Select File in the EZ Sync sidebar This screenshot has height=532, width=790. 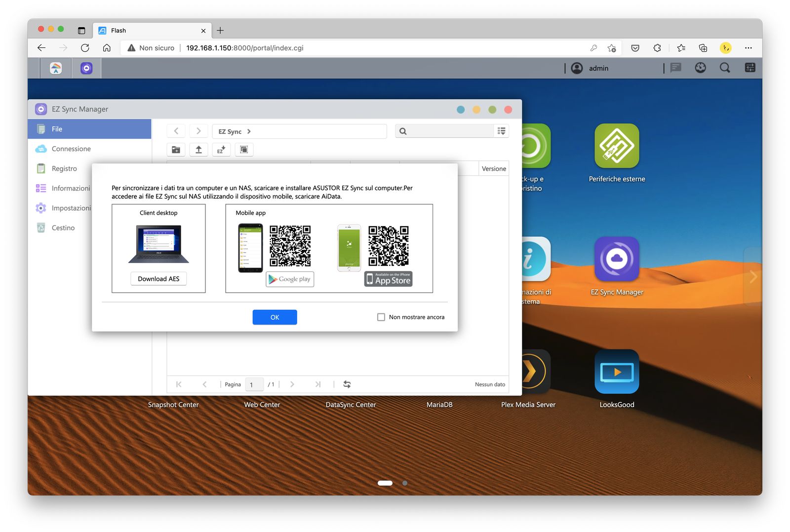(x=89, y=129)
